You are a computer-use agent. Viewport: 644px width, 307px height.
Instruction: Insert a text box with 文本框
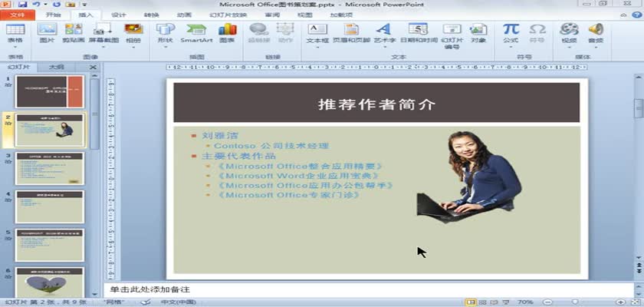coord(317,29)
